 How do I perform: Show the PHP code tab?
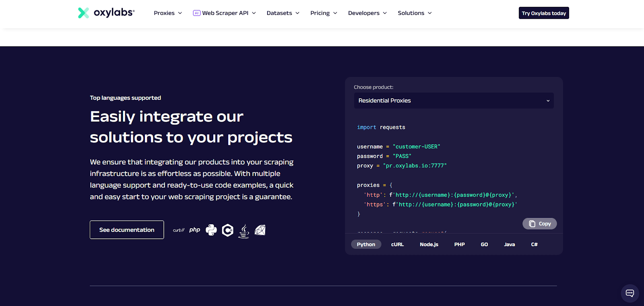click(459, 244)
